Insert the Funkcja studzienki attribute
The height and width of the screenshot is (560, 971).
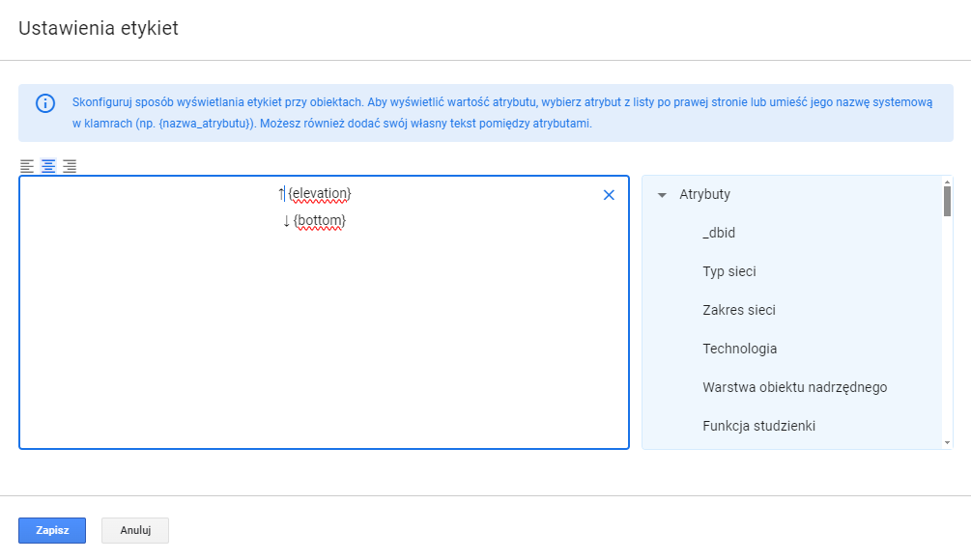pos(758,426)
